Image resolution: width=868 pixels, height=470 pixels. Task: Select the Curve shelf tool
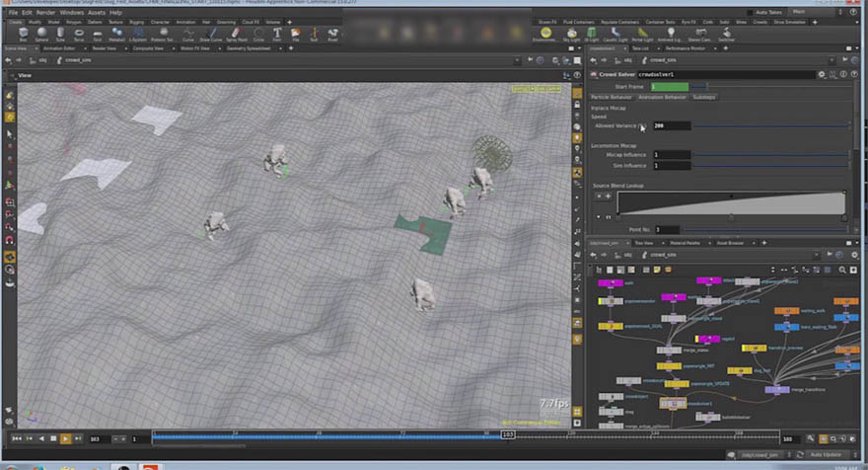pyautogui.click(x=188, y=35)
